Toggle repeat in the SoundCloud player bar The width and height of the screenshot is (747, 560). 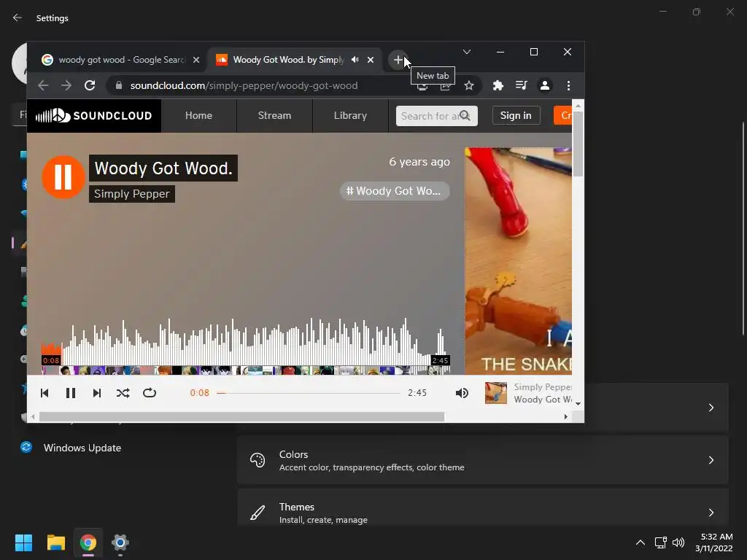tap(150, 393)
